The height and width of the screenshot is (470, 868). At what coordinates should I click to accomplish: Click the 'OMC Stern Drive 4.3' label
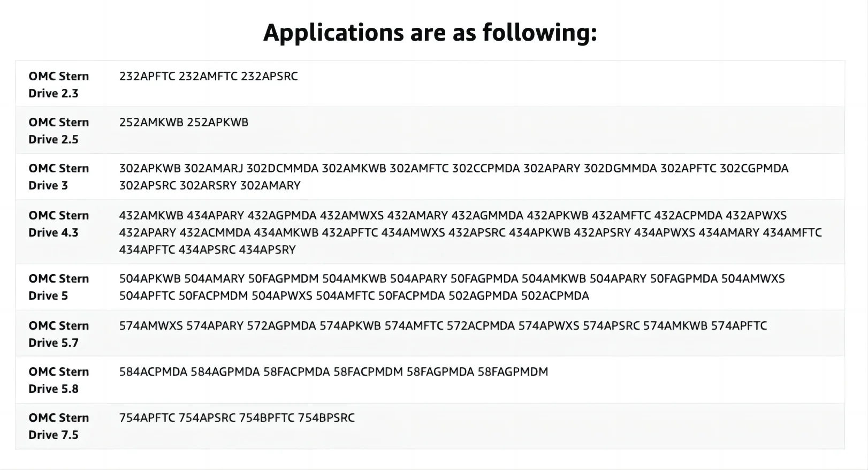click(59, 224)
